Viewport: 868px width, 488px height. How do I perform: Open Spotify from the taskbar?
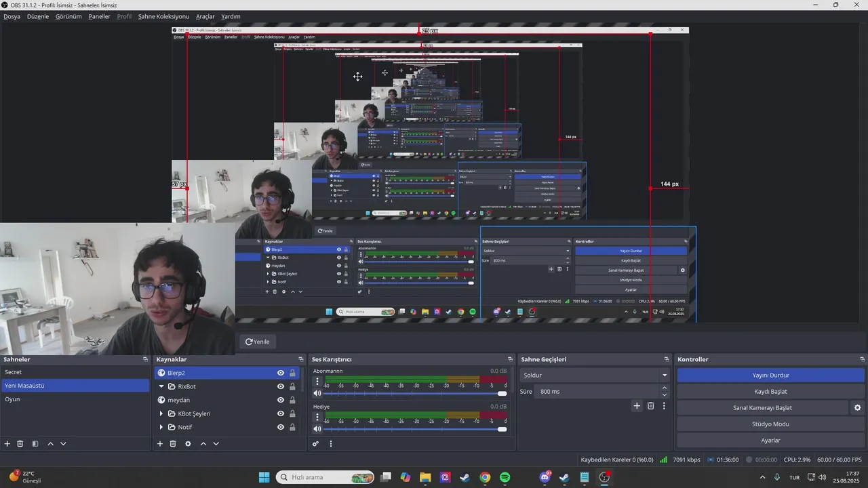pyautogui.click(x=505, y=477)
